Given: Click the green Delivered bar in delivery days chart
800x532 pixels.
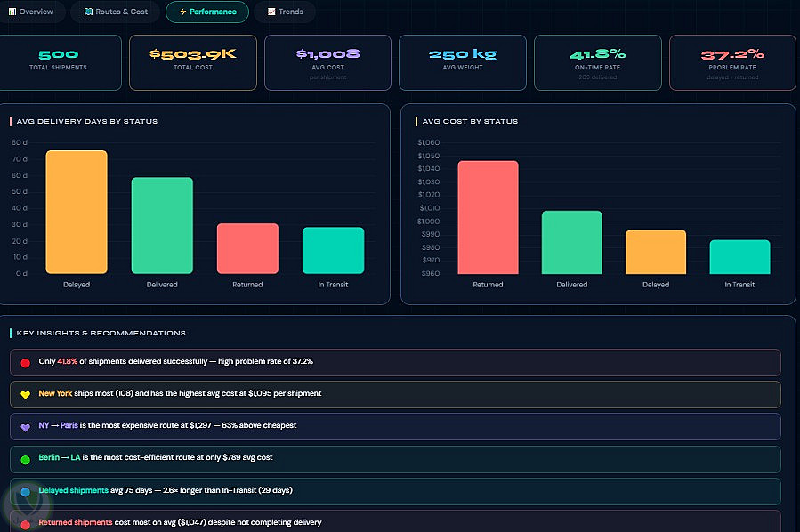Looking at the screenshot, I should [x=162, y=225].
